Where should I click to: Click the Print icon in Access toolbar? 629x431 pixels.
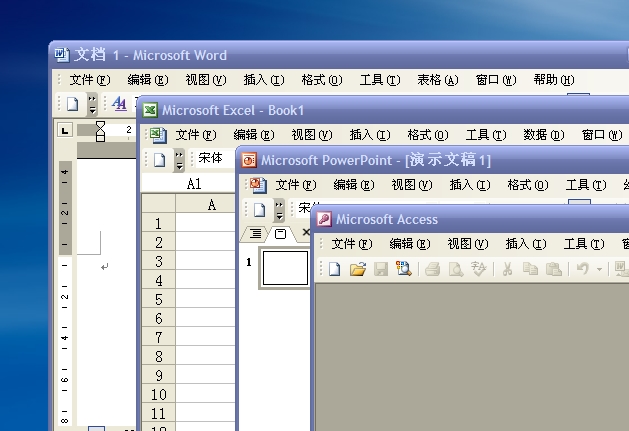click(x=433, y=268)
